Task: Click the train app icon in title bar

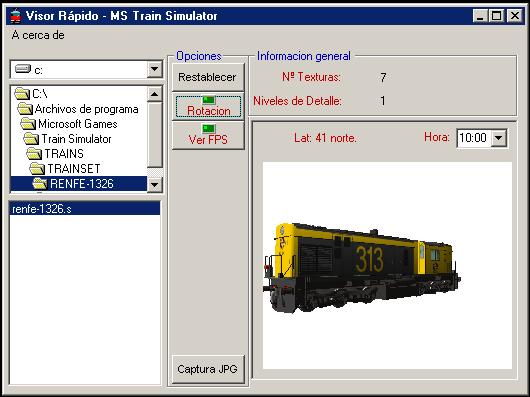Action: [x=15, y=16]
